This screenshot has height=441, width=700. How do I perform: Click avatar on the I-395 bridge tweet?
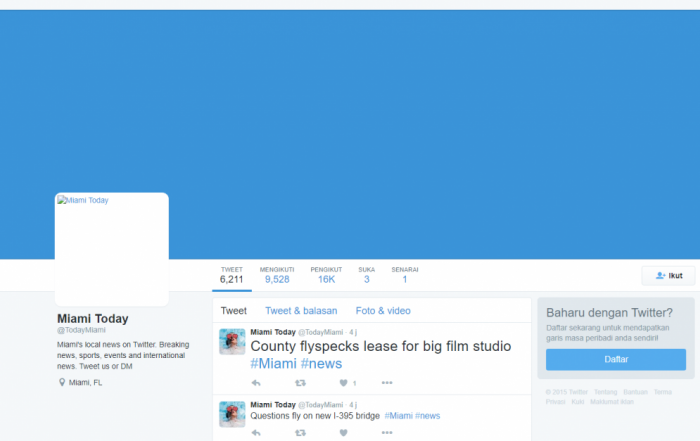pos(232,414)
